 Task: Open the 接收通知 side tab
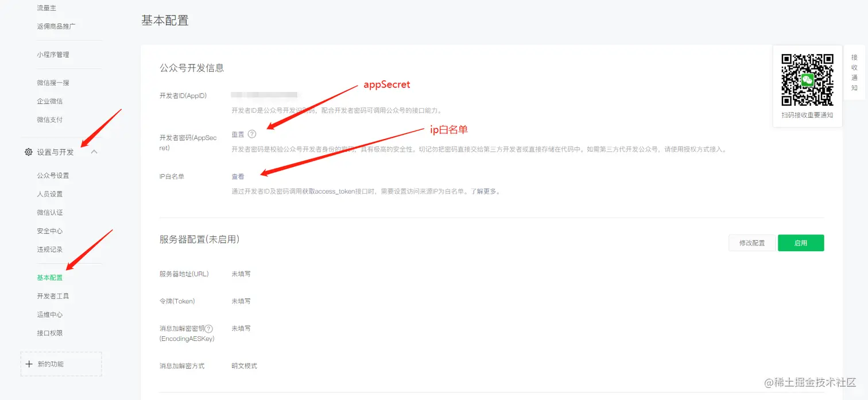pyautogui.click(x=854, y=72)
